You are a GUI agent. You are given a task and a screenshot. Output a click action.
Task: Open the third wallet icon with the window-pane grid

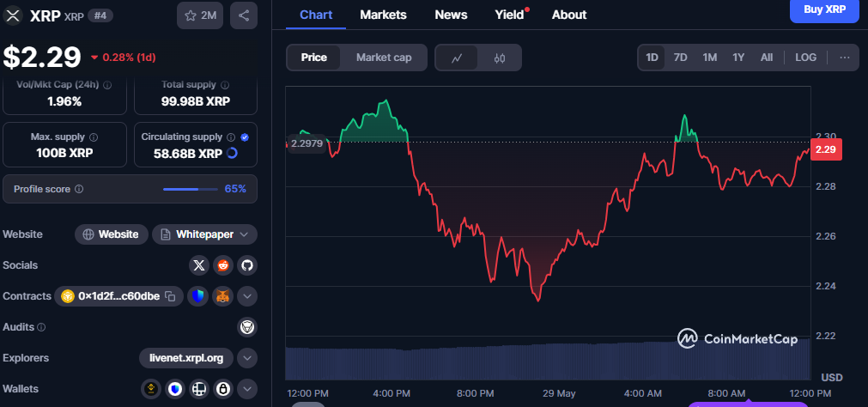(198, 389)
